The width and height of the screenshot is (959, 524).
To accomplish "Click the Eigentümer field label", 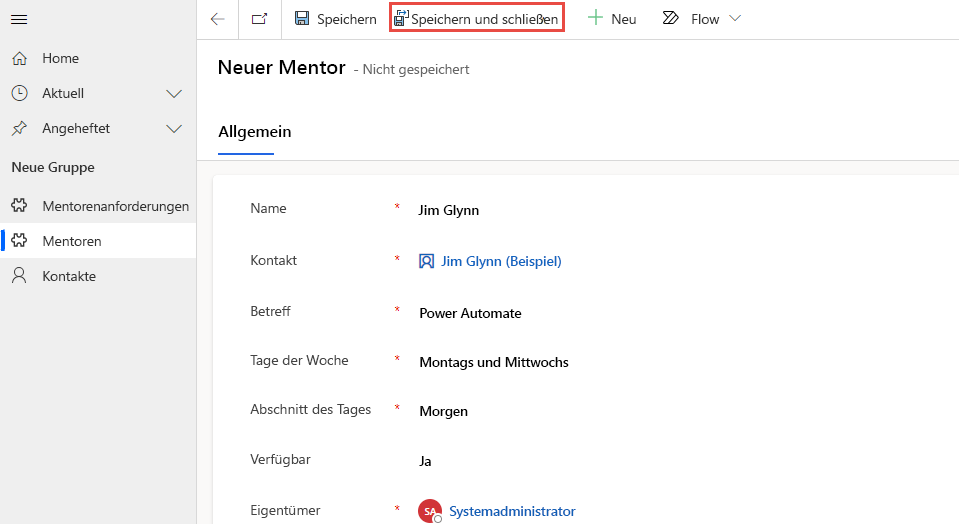I will click(285, 511).
